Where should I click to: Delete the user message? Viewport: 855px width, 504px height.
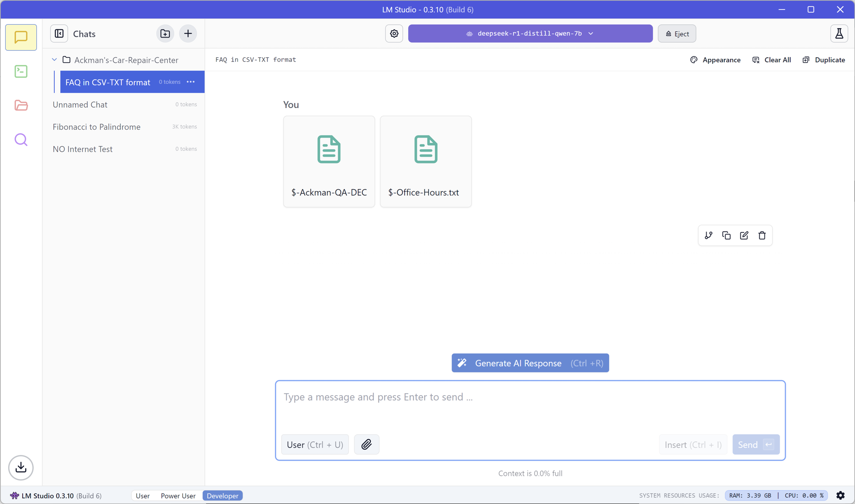[762, 235]
